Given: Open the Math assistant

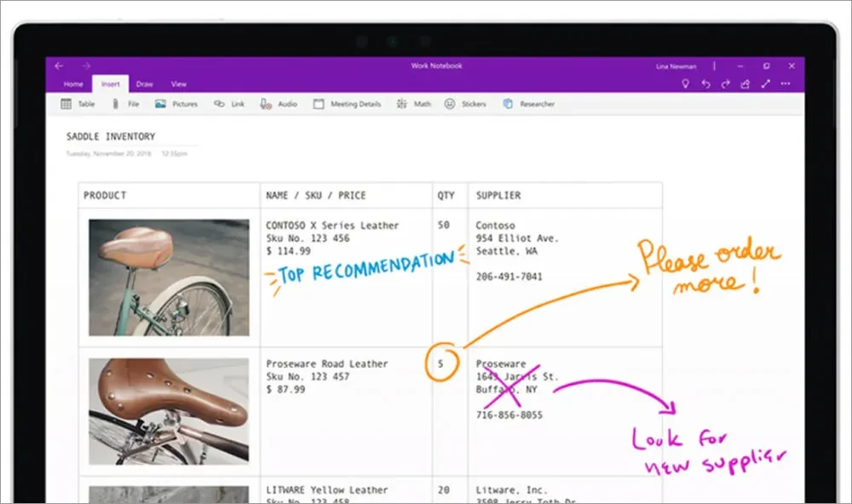Looking at the screenshot, I should (413, 103).
